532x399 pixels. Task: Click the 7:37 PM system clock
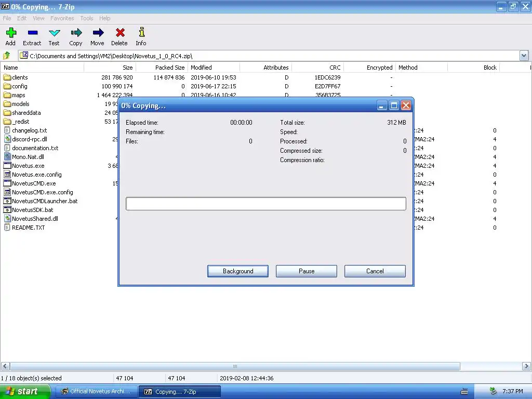[512, 391]
